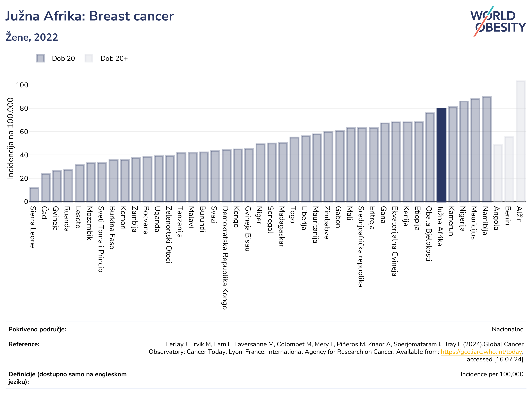Select the Togo bar

tap(294, 169)
